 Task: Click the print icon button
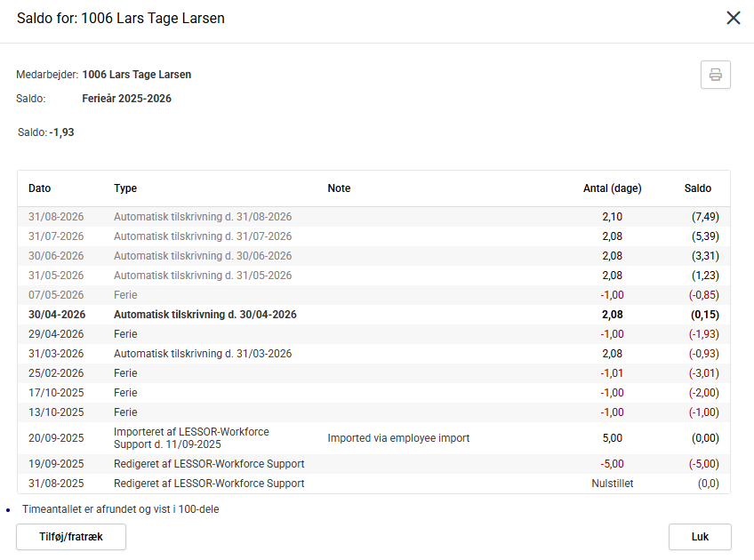[x=715, y=75]
